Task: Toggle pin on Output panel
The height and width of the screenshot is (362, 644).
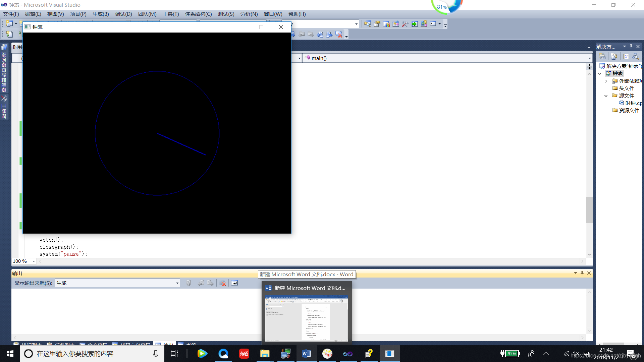Action: click(582, 273)
